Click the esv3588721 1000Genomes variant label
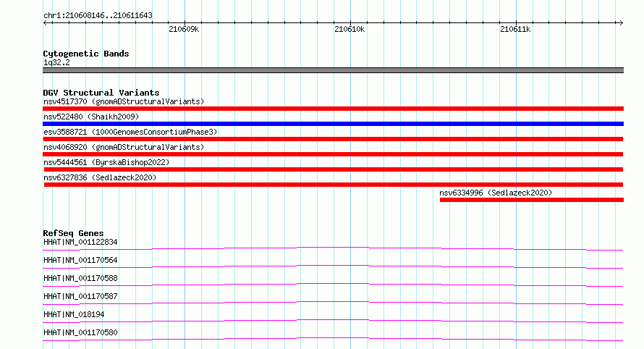Image resolution: width=644 pixels, height=349 pixels. tap(130, 132)
